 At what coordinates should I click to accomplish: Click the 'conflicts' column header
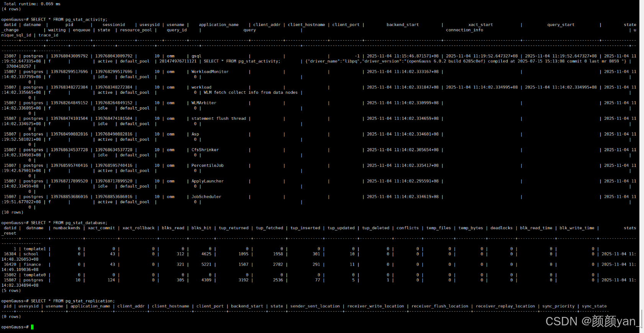click(x=408, y=228)
